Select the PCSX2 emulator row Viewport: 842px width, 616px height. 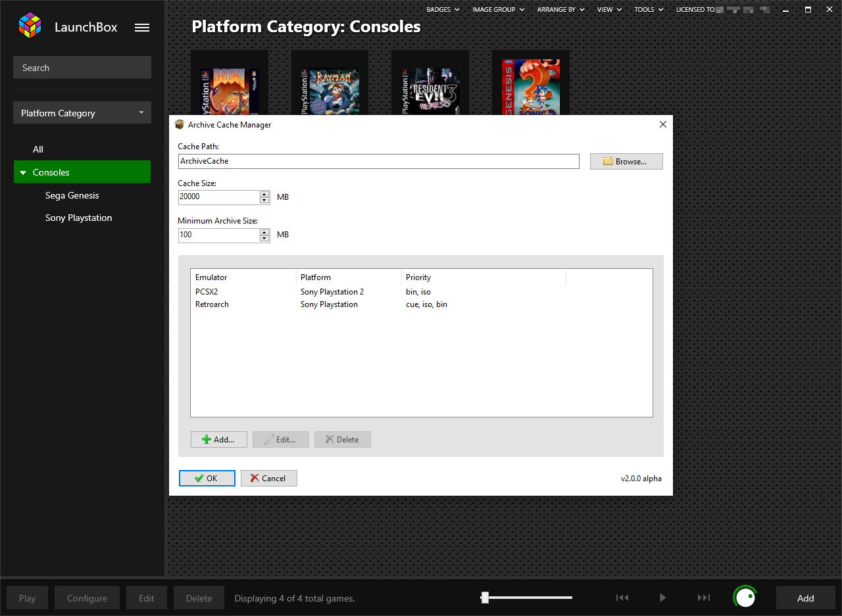pos(421,292)
